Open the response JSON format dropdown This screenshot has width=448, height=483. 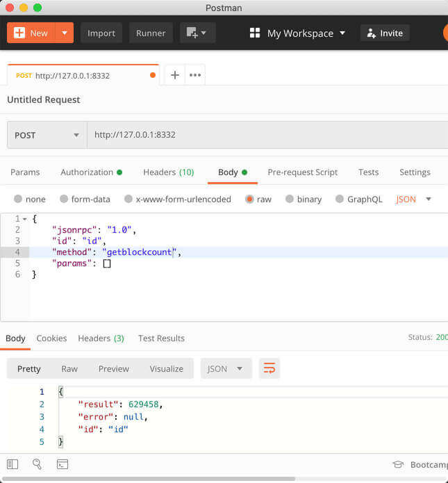click(226, 368)
